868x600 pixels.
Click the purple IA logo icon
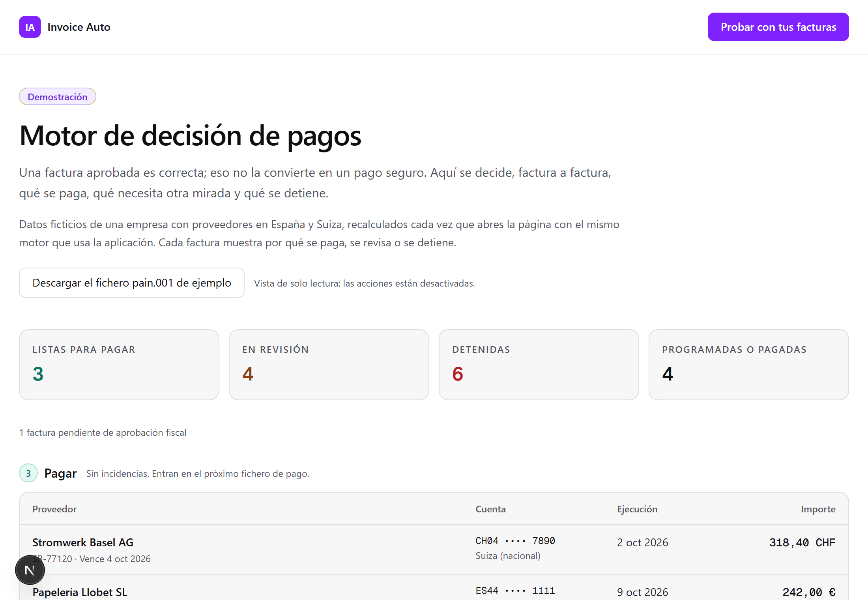pyautogui.click(x=30, y=27)
